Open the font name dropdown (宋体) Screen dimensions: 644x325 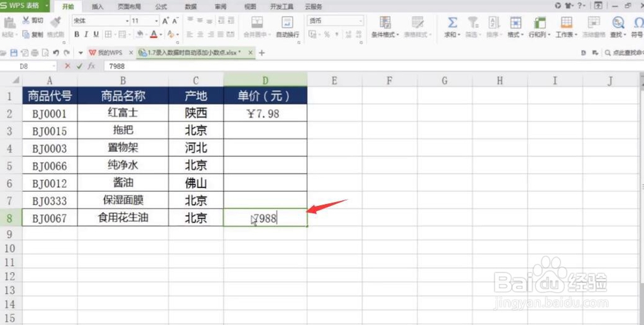(x=128, y=21)
